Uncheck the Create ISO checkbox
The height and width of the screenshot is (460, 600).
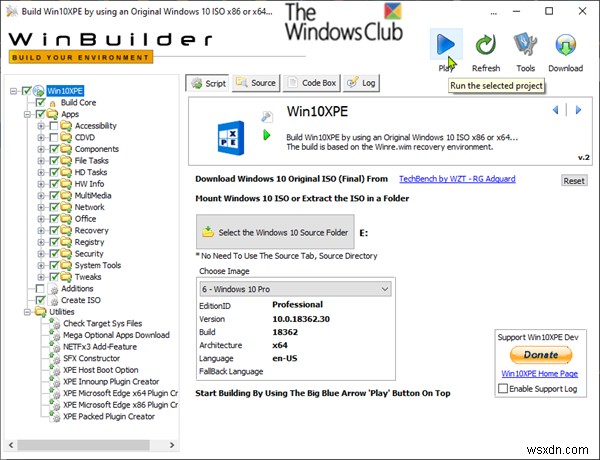41,300
